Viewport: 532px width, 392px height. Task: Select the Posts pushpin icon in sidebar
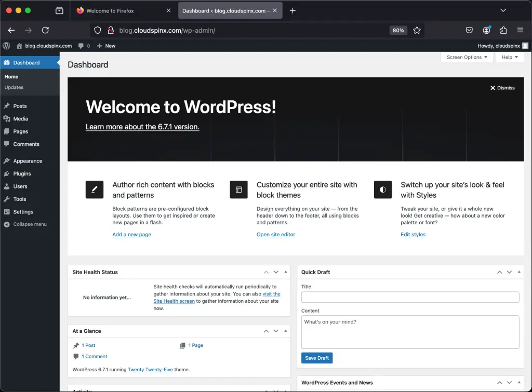[x=7, y=106]
